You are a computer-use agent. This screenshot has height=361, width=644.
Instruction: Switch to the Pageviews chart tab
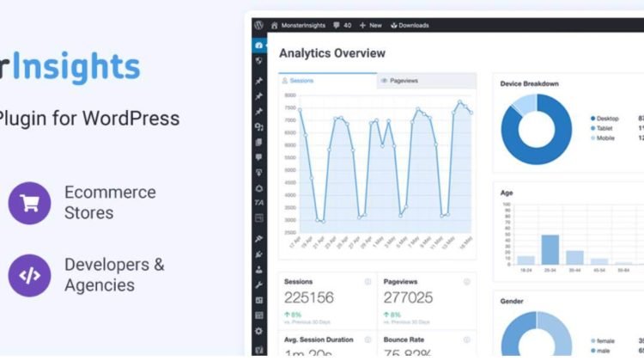(427, 81)
